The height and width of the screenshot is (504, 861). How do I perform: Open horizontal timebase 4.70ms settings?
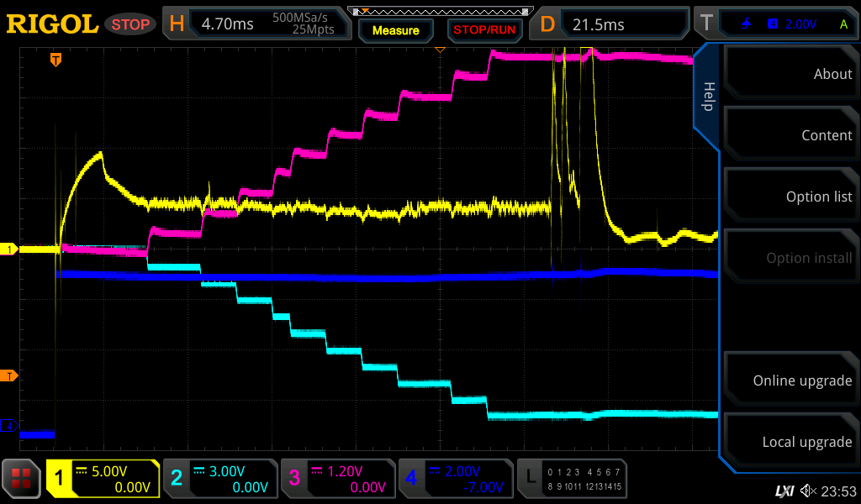tap(256, 24)
